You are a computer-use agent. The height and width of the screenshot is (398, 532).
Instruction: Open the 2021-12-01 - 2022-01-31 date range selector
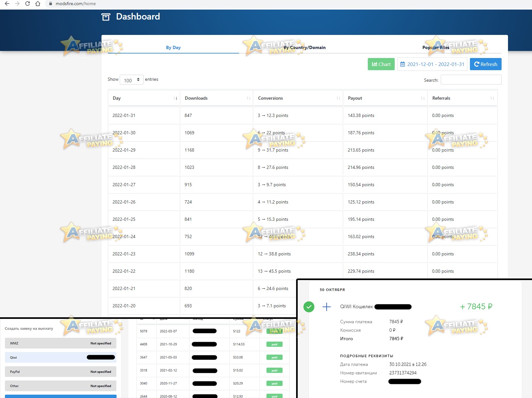[x=435, y=64]
